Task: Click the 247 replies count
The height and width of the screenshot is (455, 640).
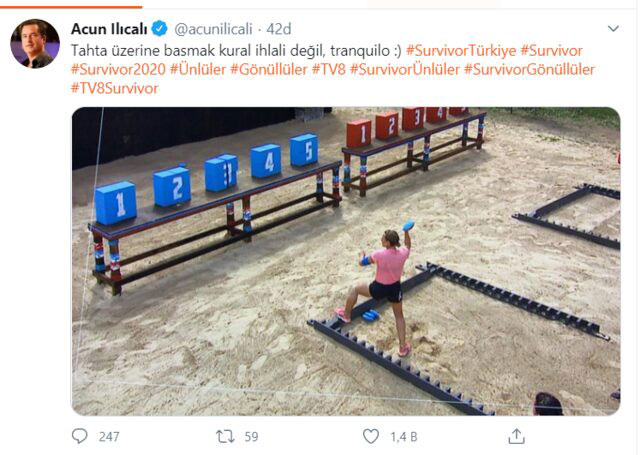Action: point(109,437)
